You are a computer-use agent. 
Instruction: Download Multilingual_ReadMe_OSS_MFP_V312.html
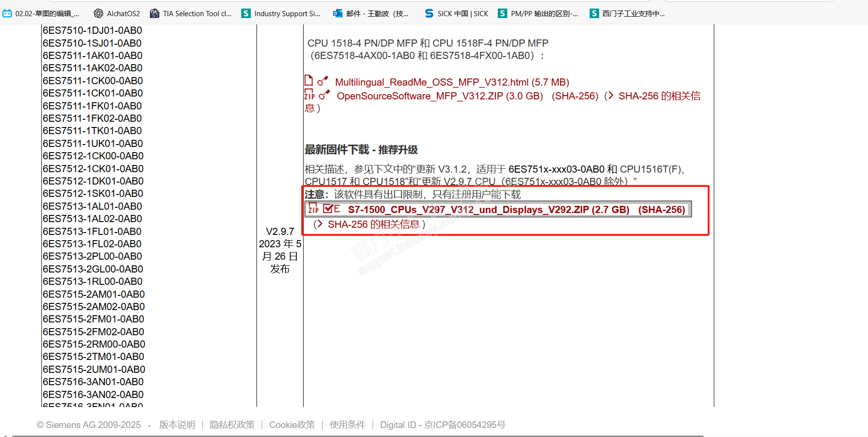click(x=452, y=82)
